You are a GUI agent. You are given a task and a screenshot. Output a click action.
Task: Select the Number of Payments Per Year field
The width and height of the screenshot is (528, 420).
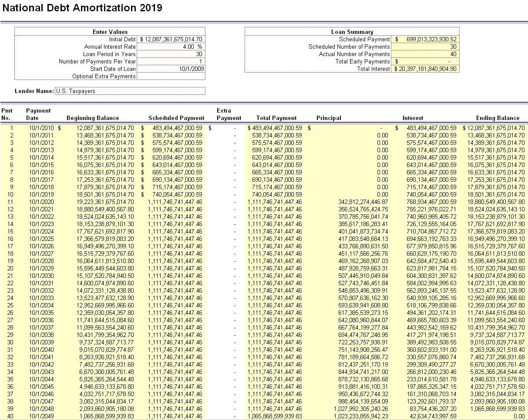171,61
